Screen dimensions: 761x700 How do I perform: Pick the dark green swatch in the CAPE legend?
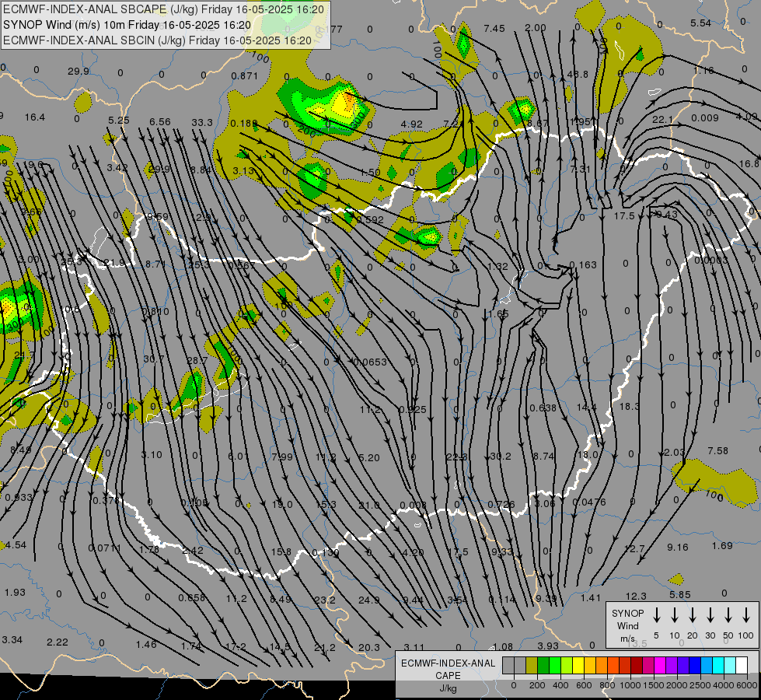[x=543, y=665]
